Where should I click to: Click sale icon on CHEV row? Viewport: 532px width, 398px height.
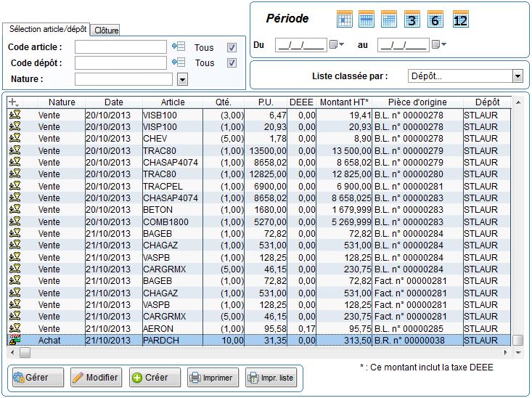[x=15, y=138]
